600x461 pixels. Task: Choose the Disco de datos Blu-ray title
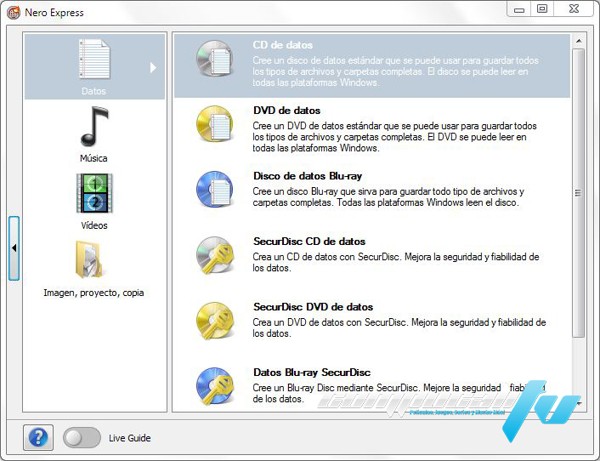pyautogui.click(x=308, y=176)
